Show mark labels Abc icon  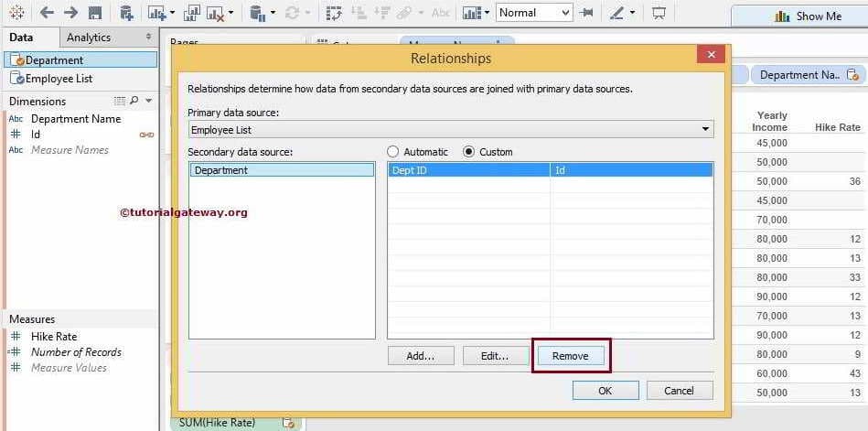pyautogui.click(x=441, y=13)
